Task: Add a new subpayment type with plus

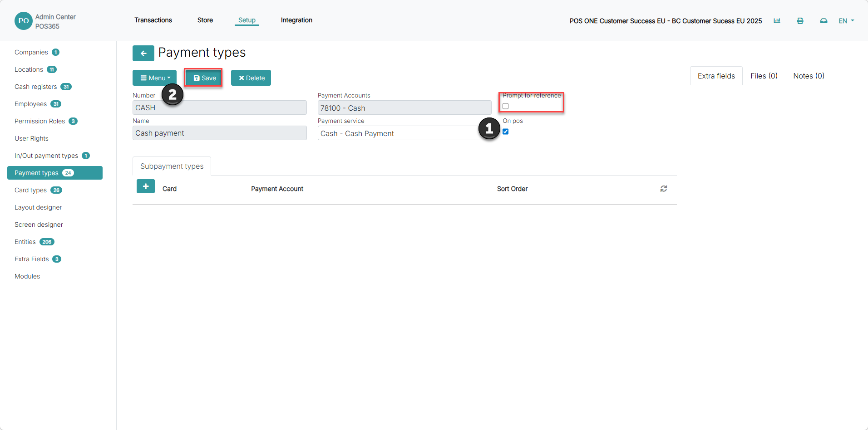Action: [x=146, y=186]
